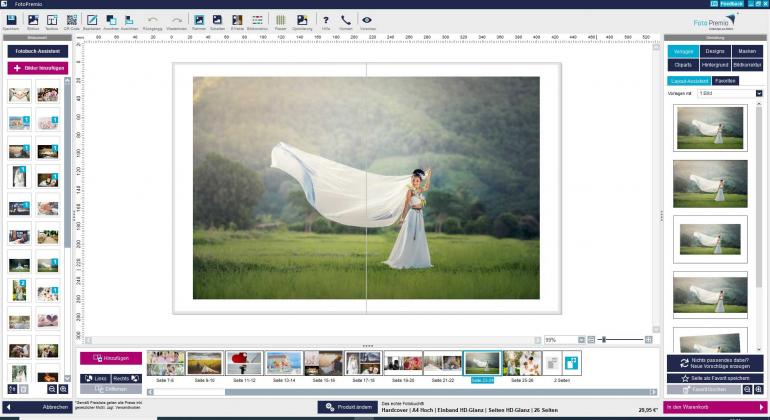Image resolution: width=770 pixels, height=420 pixels.
Task: Open the Effekte tool icon
Action: (237, 20)
